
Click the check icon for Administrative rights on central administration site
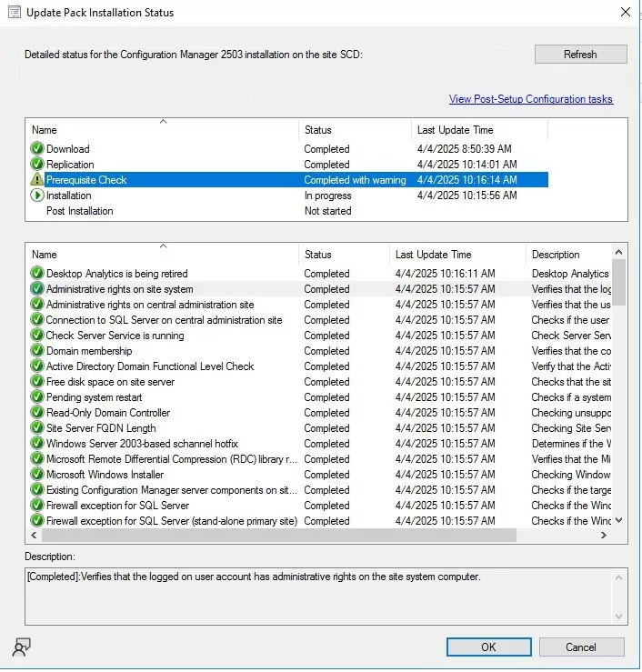37,304
